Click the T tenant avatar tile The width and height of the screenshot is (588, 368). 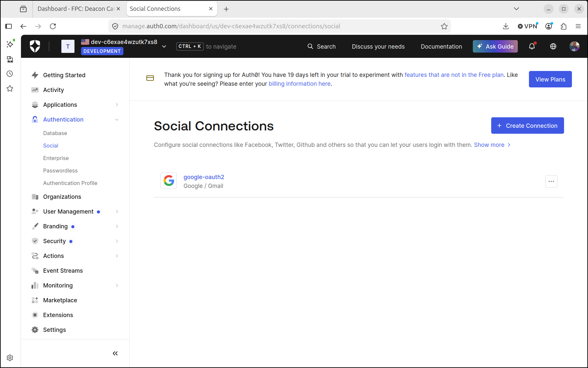pos(68,46)
